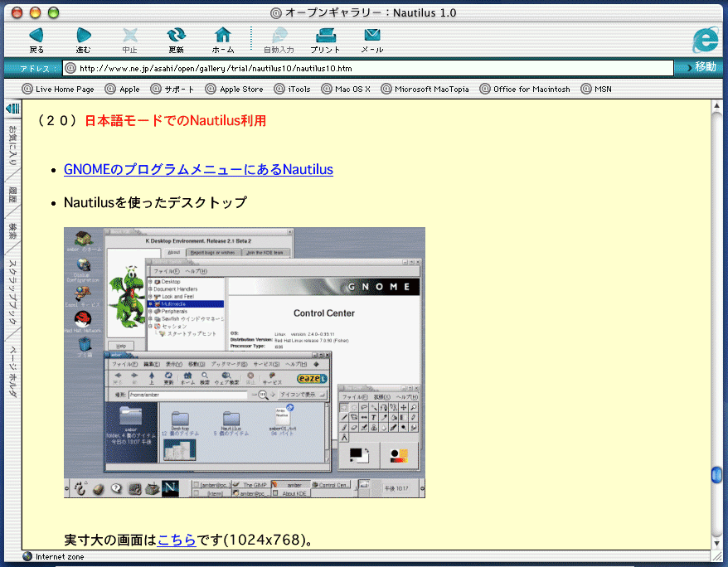Collapse the Explorer bar with its toggle icon
The image size is (728, 567).
[13, 109]
